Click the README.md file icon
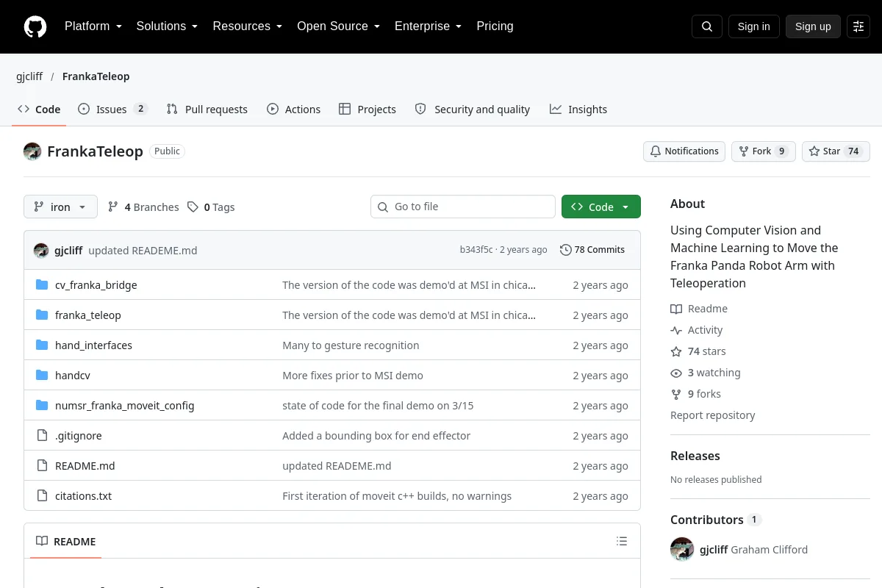This screenshot has height=588, width=882. point(42,466)
